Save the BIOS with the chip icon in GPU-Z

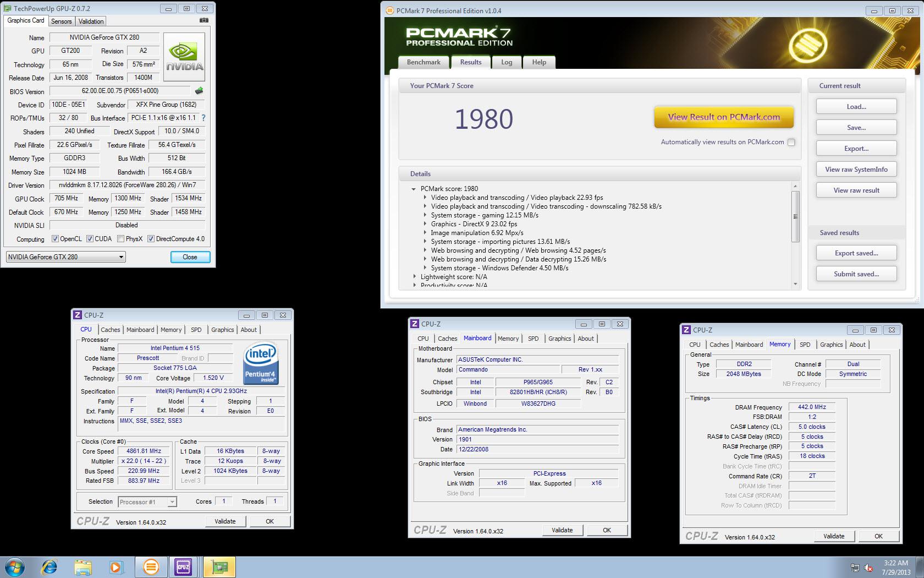point(199,91)
